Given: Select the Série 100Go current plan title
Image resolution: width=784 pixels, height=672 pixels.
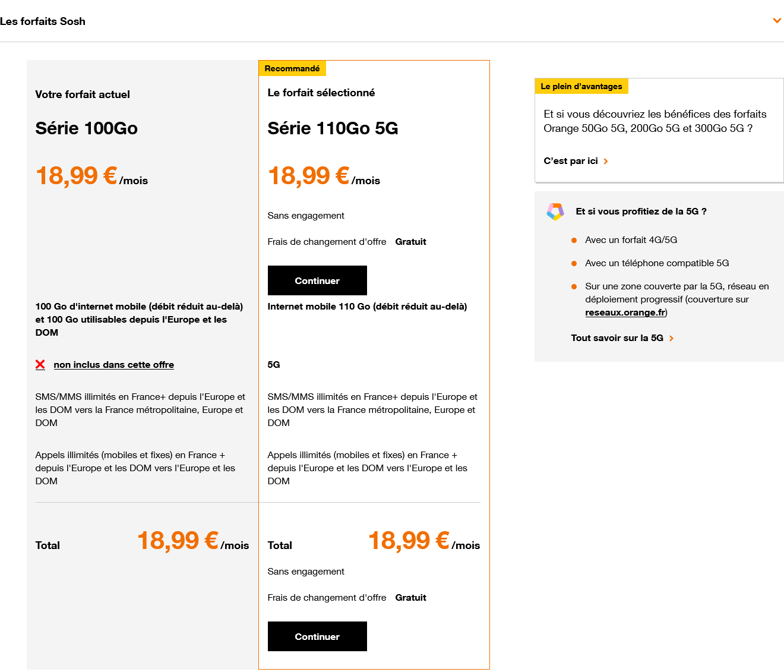Looking at the screenshot, I should pyautogui.click(x=87, y=128).
